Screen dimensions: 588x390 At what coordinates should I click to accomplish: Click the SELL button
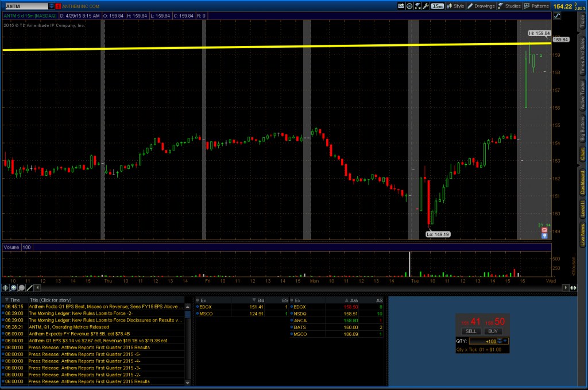coord(471,331)
